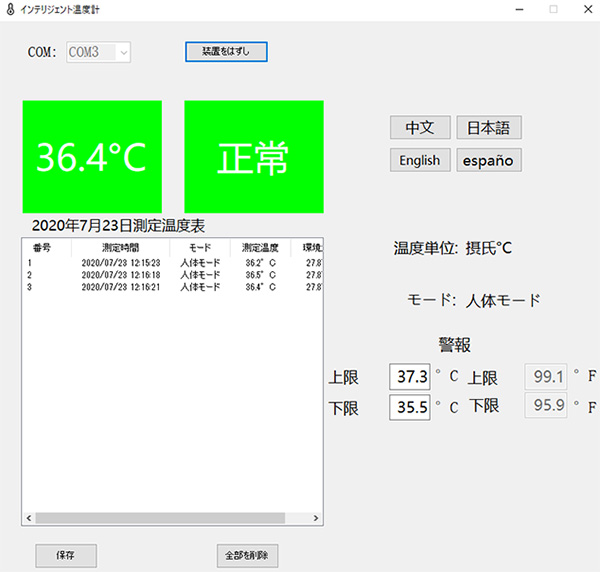Viewport: 600px width, 572px height.
Task: Click the モード column header
Action: (x=200, y=248)
